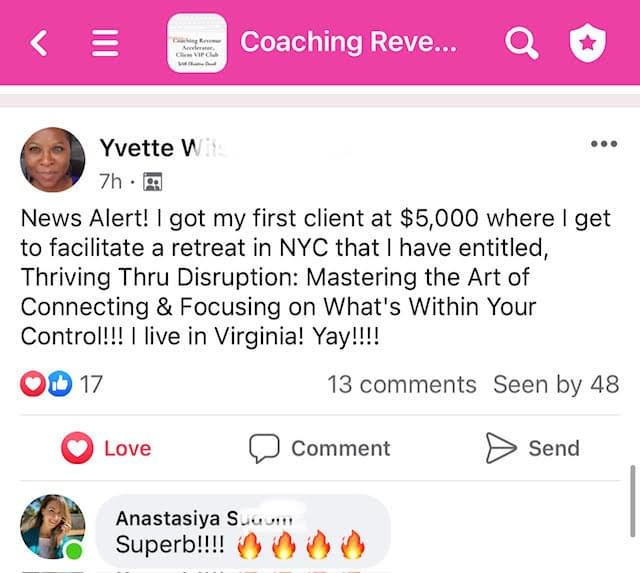Send the post via Send button

533,448
